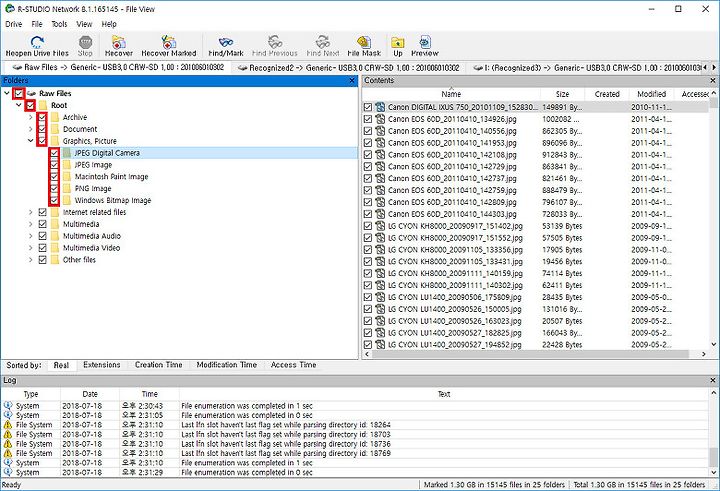Sort folders by Extensions

101,365
